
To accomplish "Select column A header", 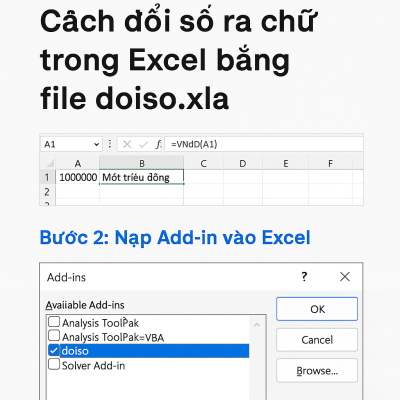I will (78, 163).
